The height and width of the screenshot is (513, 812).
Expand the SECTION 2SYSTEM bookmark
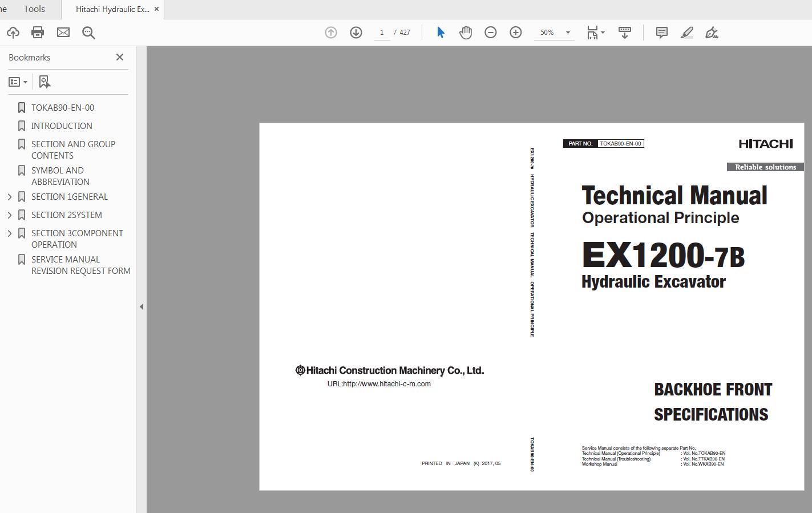[10, 215]
